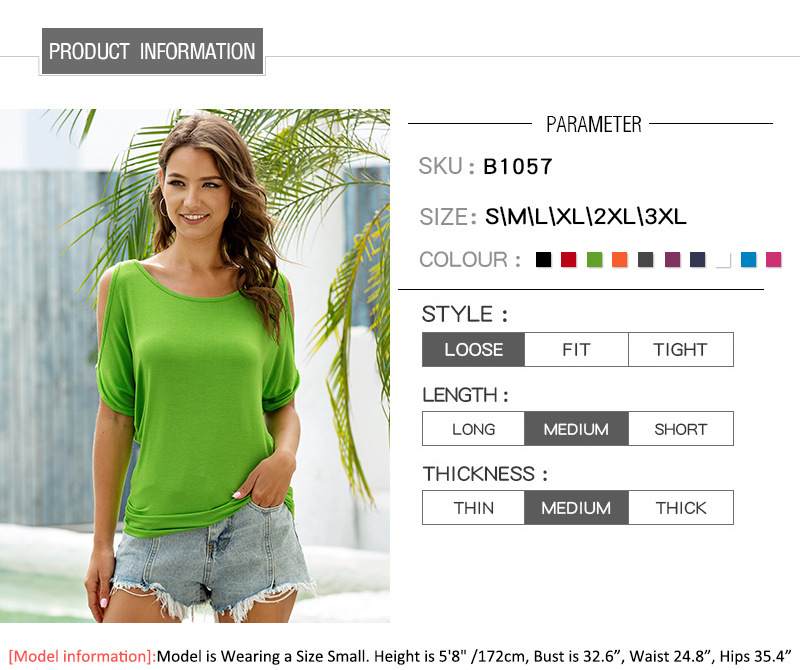Select THIN thickness option
Image resolution: width=800 pixels, height=670 pixels.
tap(473, 508)
